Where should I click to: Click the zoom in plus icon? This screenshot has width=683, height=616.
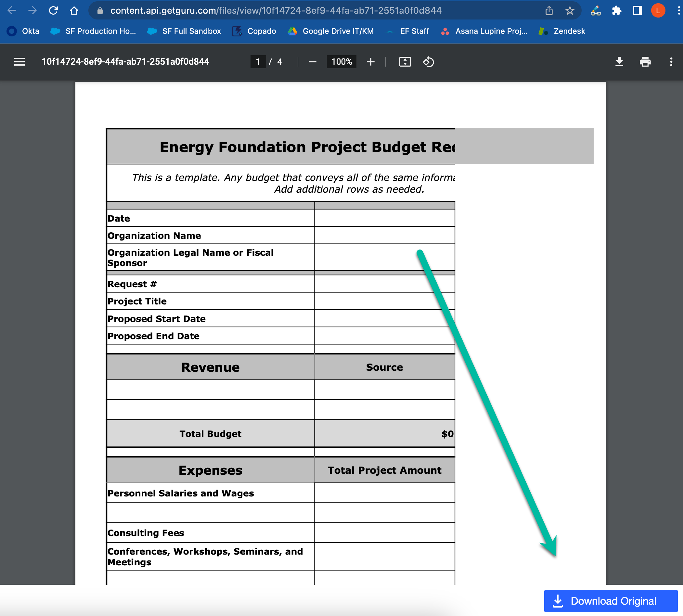click(371, 62)
